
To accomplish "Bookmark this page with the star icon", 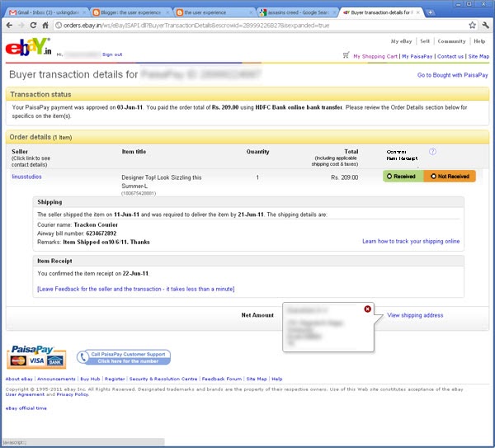I will click(472, 26).
